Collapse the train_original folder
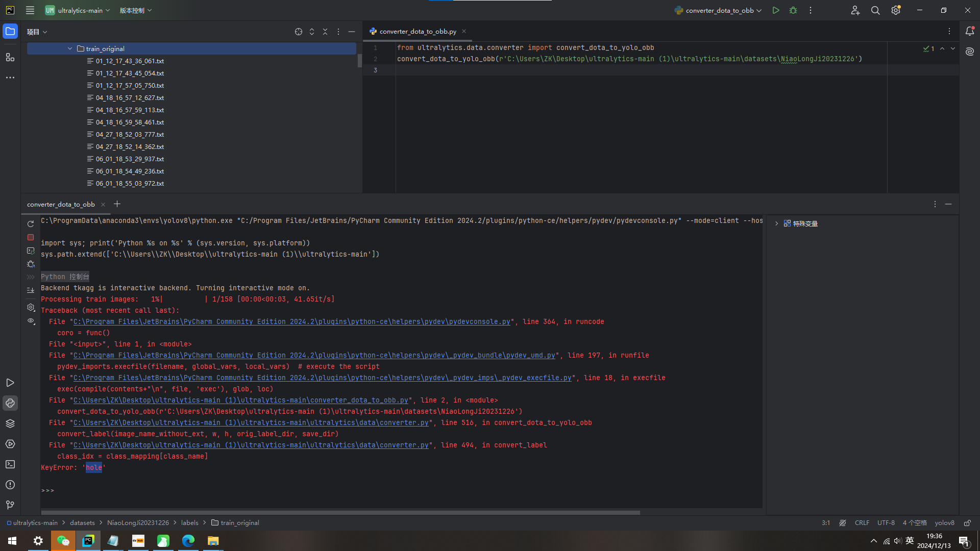Image resolution: width=980 pixels, height=551 pixels. (x=70, y=48)
